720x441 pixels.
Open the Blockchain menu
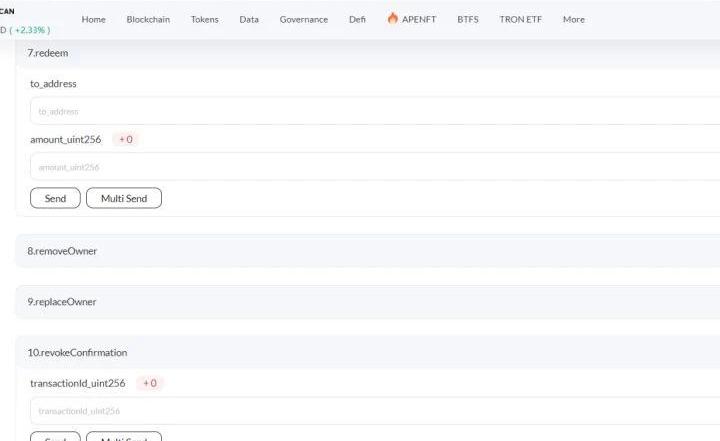pos(148,19)
